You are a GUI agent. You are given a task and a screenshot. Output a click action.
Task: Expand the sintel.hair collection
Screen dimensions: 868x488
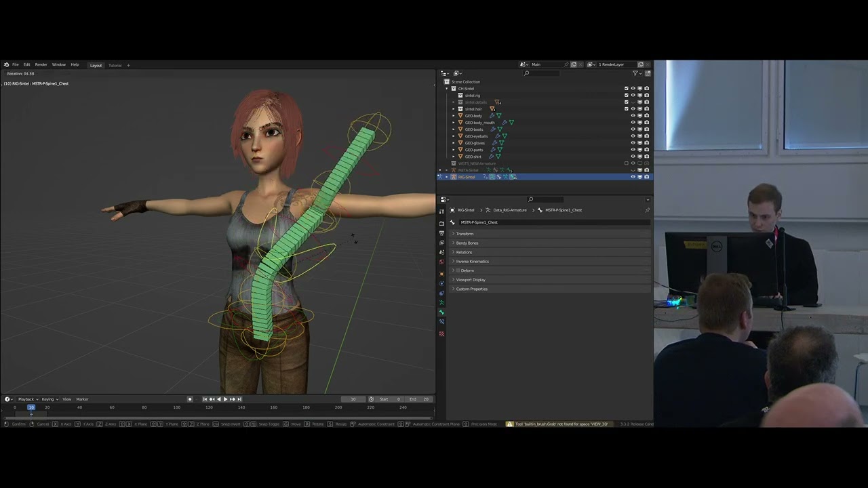click(x=453, y=109)
